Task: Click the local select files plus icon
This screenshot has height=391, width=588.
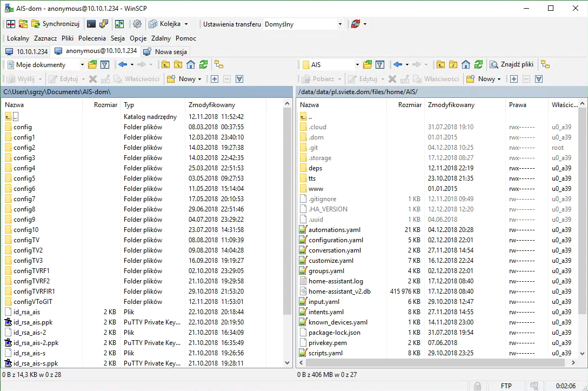Action: pos(215,79)
